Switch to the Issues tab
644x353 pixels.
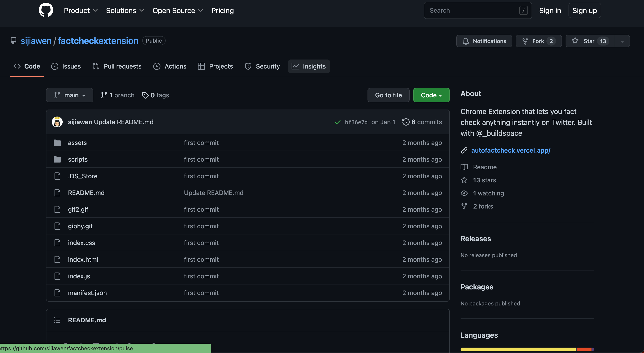tap(66, 66)
